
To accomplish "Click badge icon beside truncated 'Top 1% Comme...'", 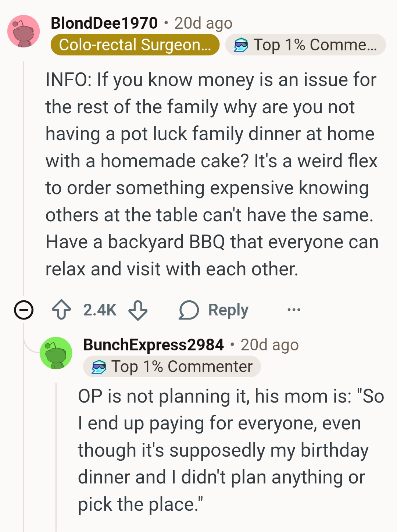I will point(241,45).
